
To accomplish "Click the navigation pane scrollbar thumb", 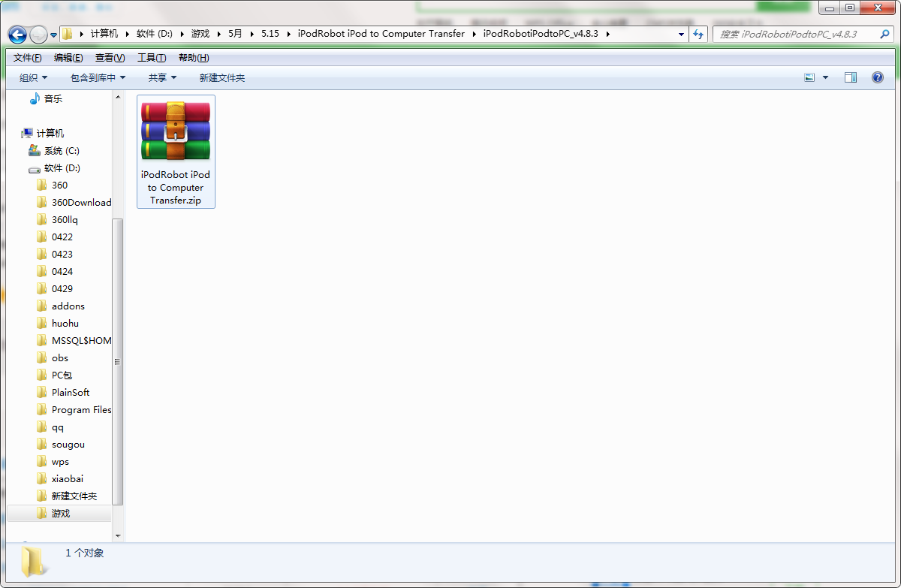I will pyautogui.click(x=118, y=361).
